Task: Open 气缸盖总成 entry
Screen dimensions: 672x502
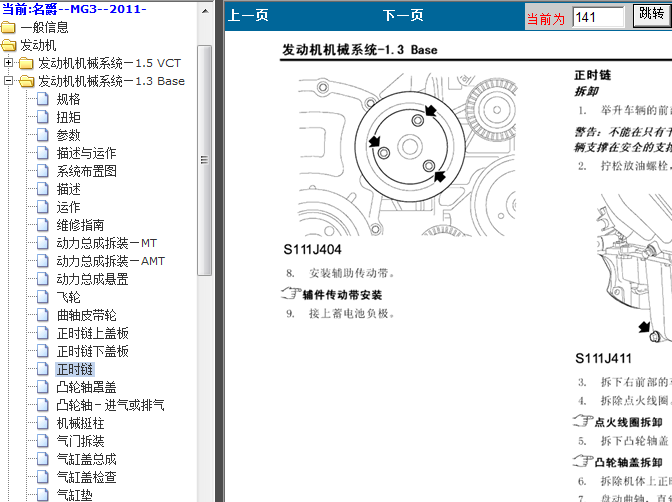Action: click(86, 459)
